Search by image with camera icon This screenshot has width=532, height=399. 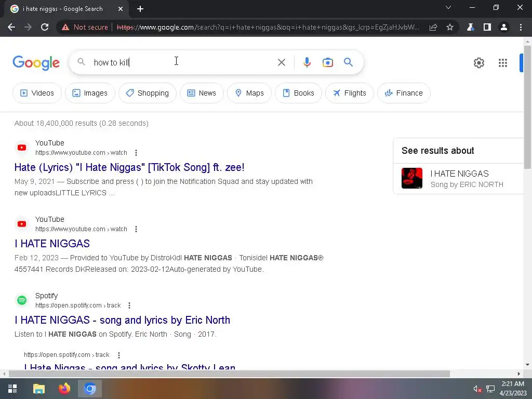click(x=328, y=62)
